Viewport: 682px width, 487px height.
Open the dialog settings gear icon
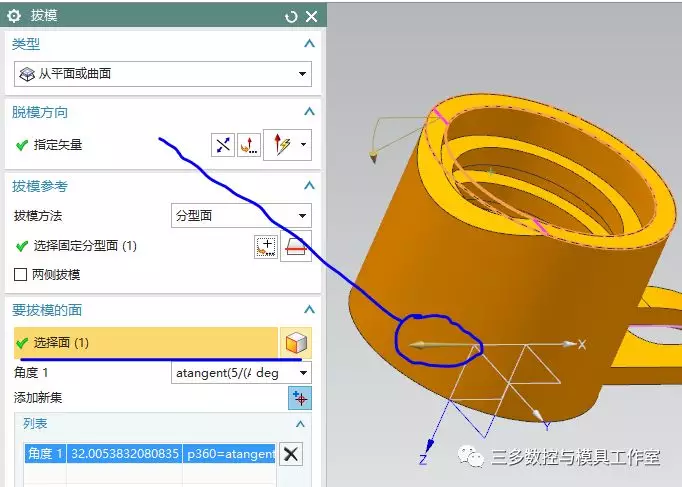tap(14, 16)
